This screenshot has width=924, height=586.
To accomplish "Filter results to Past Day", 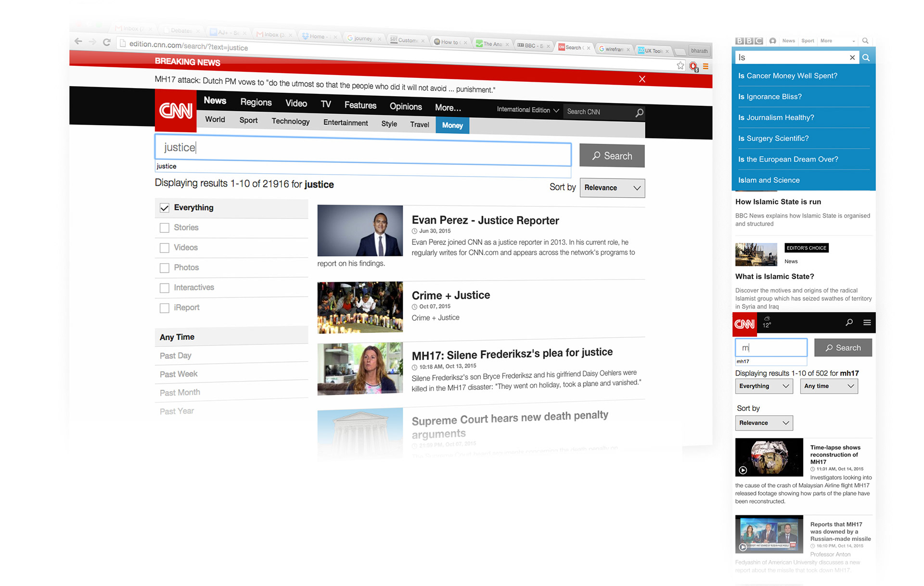I will coord(175,356).
